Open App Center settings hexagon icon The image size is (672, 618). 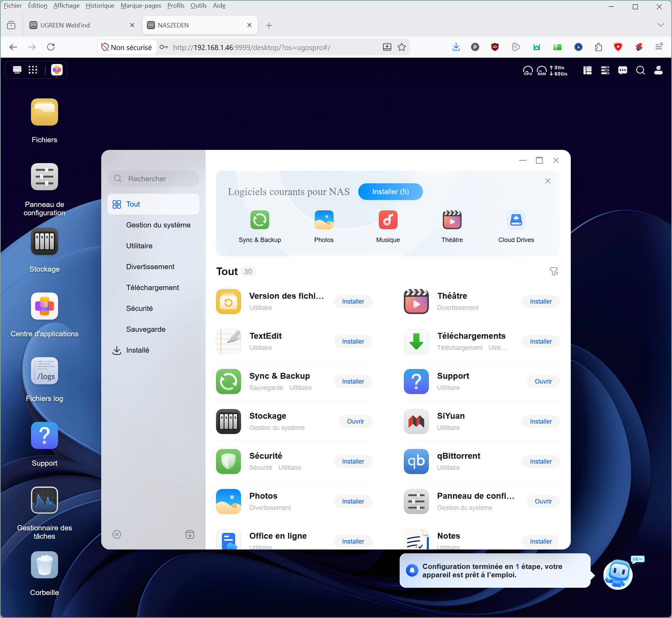[117, 535]
